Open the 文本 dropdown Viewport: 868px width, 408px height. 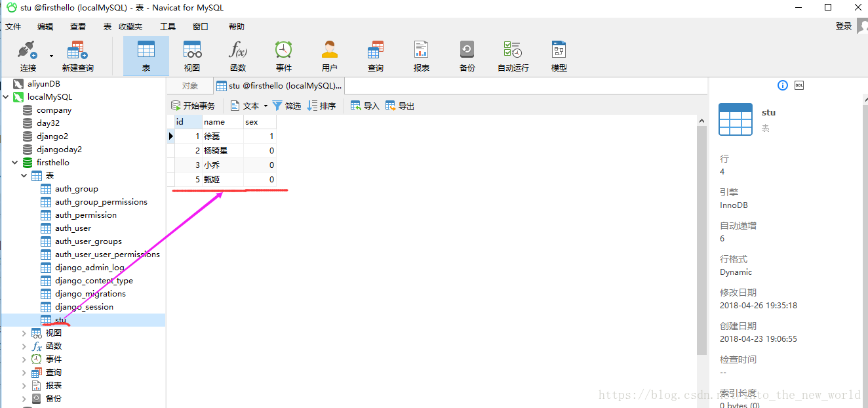coord(249,106)
